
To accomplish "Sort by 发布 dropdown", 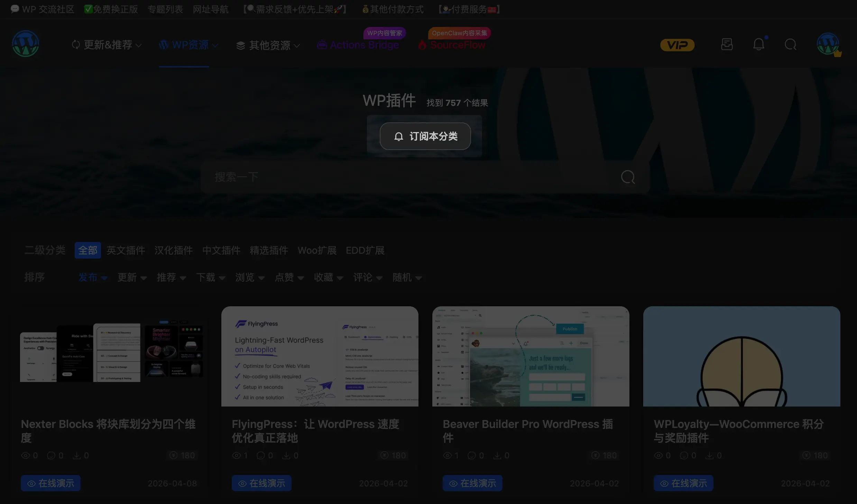I will tap(93, 277).
